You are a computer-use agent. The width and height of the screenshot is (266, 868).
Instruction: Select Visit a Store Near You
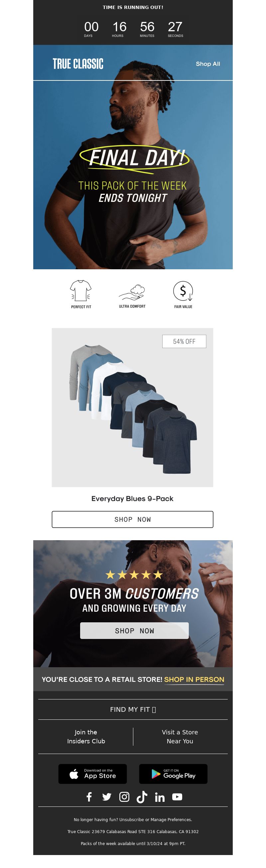180,736
